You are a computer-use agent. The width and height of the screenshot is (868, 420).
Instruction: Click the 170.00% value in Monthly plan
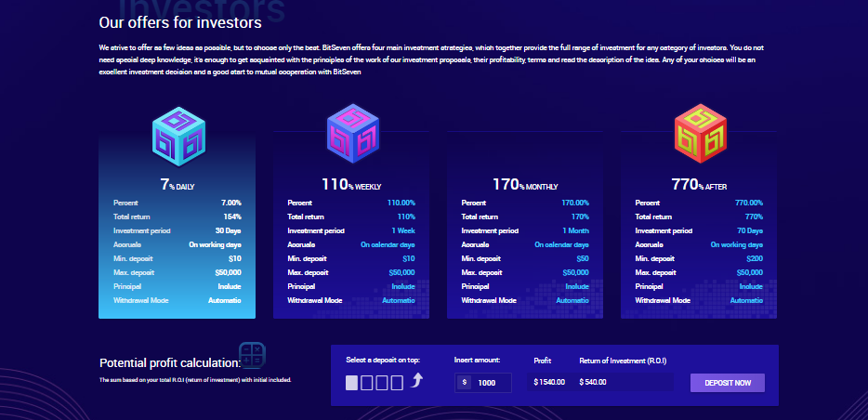coord(575,203)
